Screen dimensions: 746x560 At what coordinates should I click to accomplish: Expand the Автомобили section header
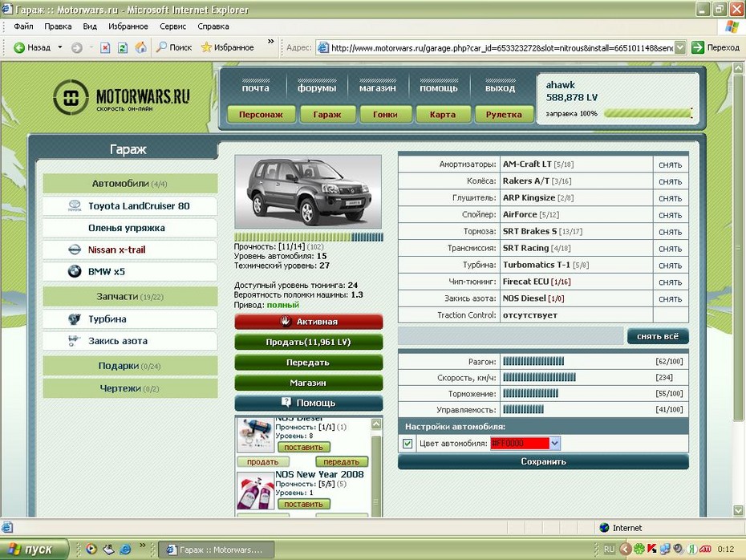point(131,184)
